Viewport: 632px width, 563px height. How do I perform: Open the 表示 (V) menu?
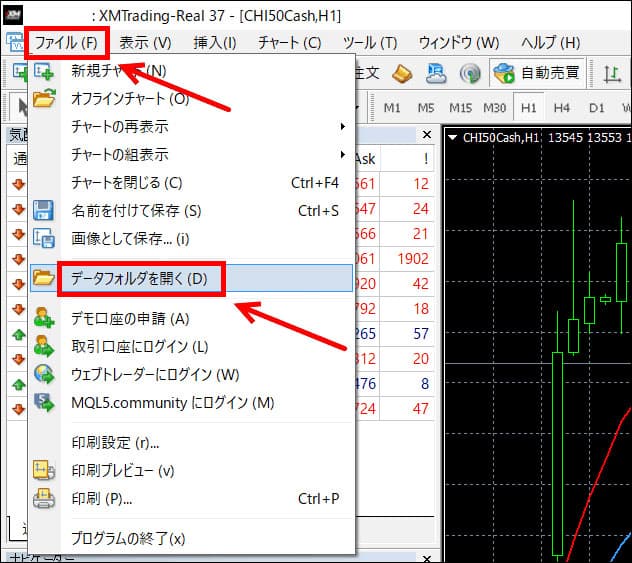tap(145, 43)
